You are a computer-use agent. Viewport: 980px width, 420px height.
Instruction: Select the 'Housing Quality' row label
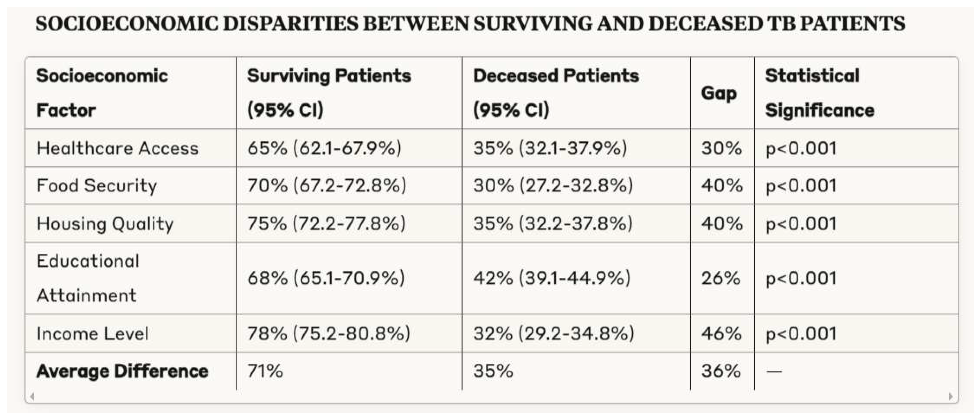(105, 223)
